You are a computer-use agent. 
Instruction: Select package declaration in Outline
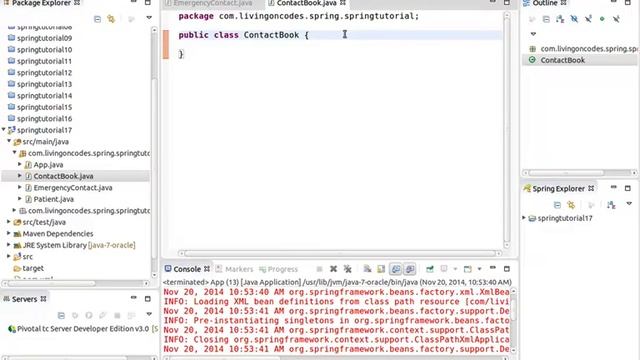tap(584, 49)
